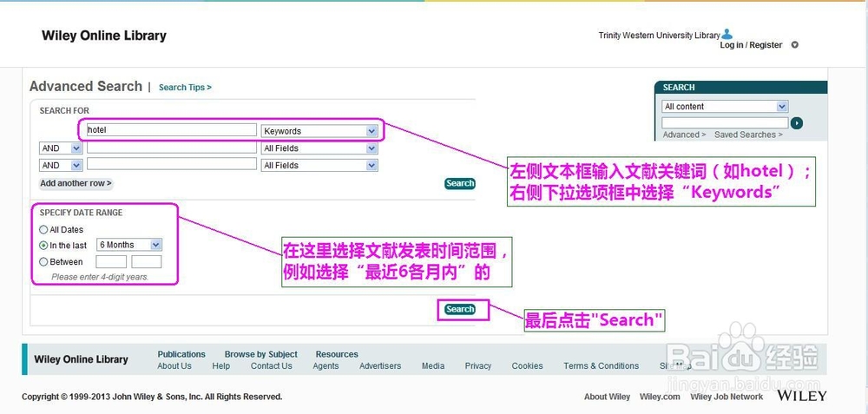868x414 pixels.
Task: Open the Advanced link in the SEARCH sidebar
Action: click(684, 135)
